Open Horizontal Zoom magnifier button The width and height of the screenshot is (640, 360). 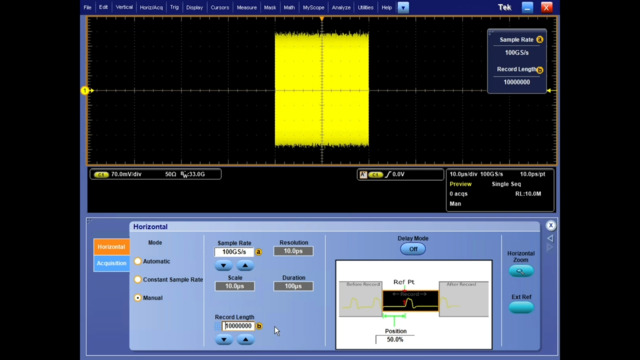[521, 271]
